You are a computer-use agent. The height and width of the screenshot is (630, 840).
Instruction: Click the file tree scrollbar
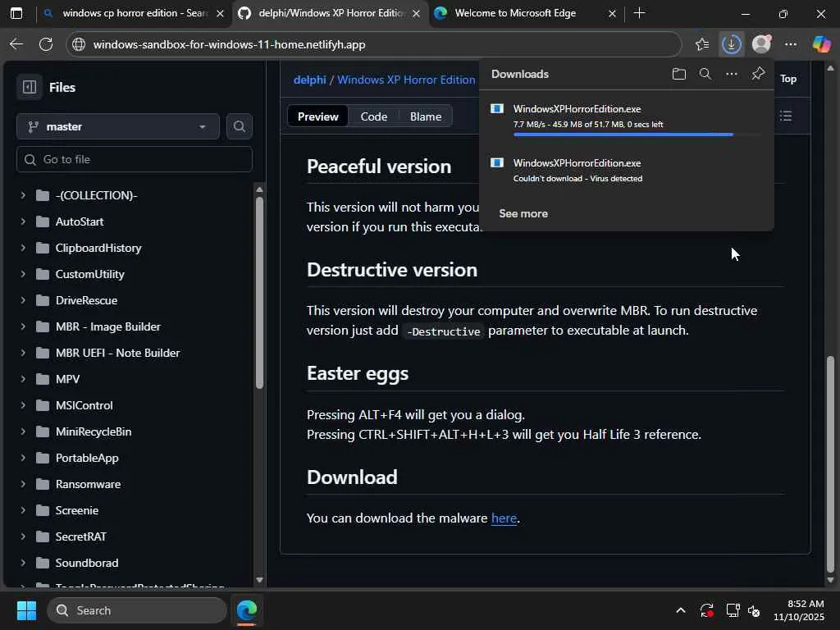(259, 293)
